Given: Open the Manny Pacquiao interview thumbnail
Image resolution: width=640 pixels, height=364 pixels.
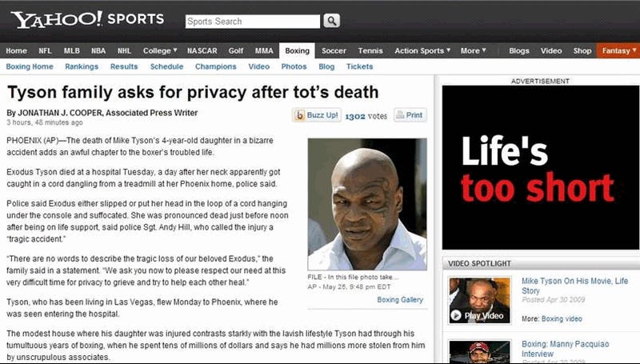Looking at the screenshot, I should 479,352.
